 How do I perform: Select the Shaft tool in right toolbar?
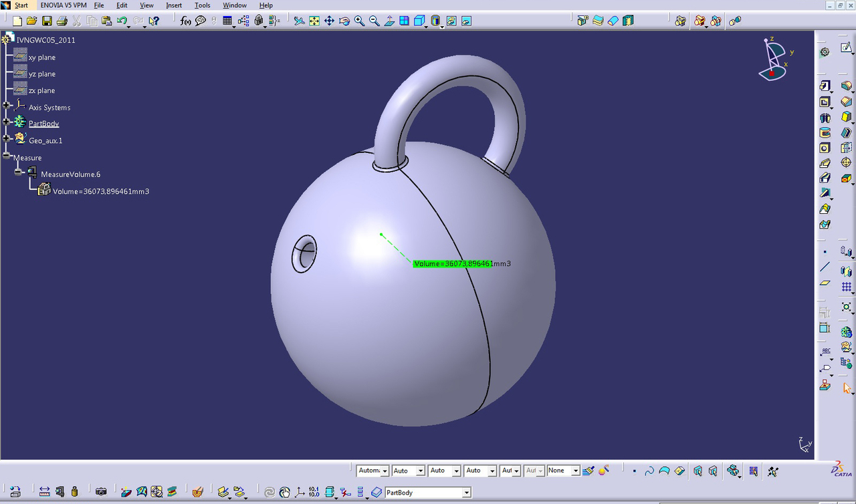825,118
